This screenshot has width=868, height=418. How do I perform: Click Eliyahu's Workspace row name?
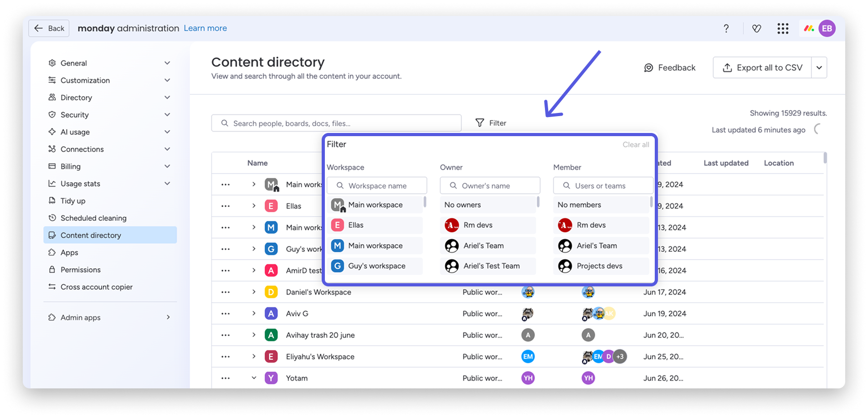click(x=320, y=357)
